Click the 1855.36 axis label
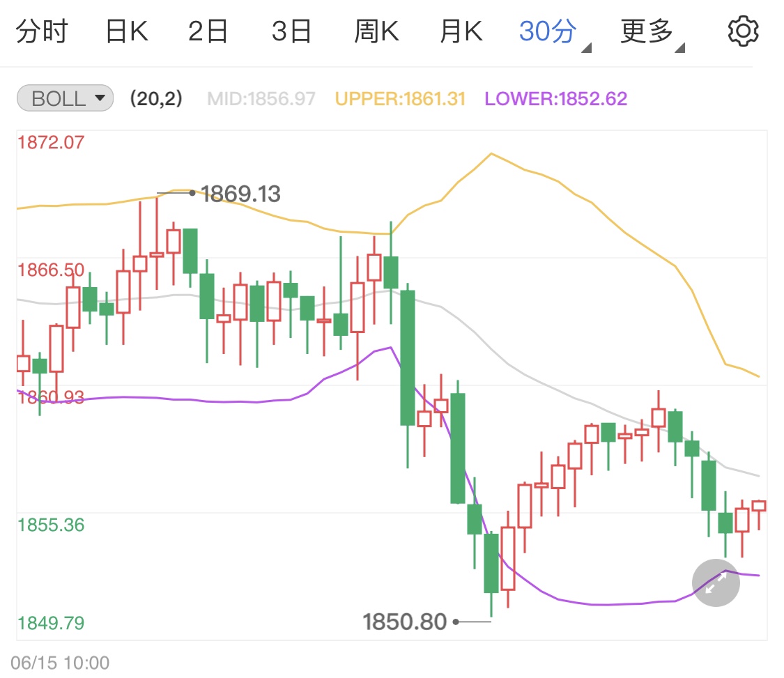This screenshot has width=784, height=678. (51, 525)
